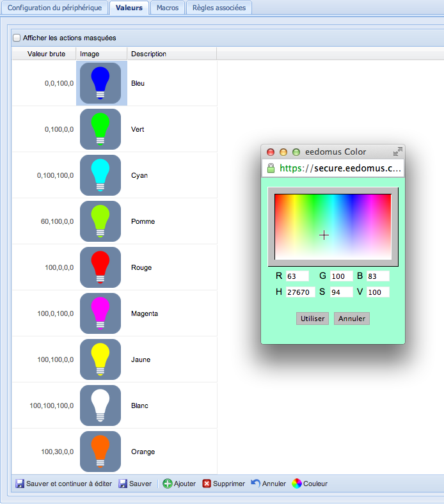The image size is (444, 504).
Task: Open Configuration du périphérique tab
Action: (54, 8)
